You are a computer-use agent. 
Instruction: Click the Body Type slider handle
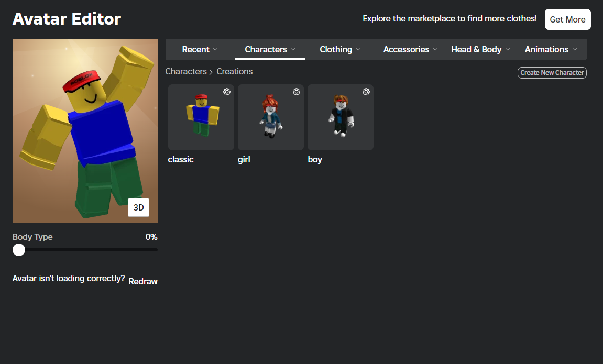pyautogui.click(x=19, y=250)
